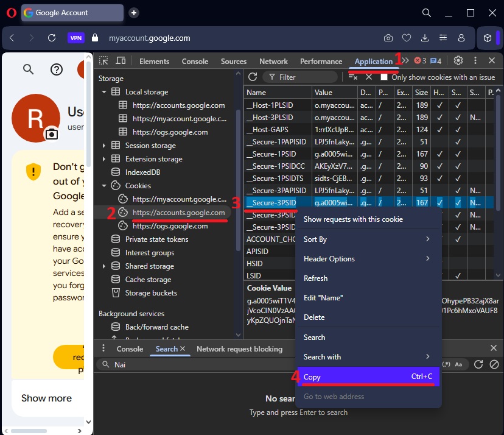Open DevTools settings gear
This screenshot has width=504, height=435.
458,61
